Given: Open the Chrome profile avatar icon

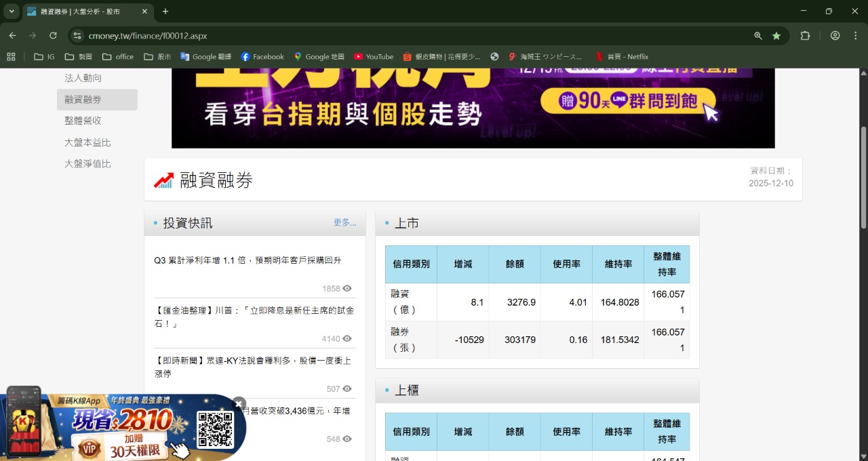Looking at the screenshot, I should [x=835, y=36].
